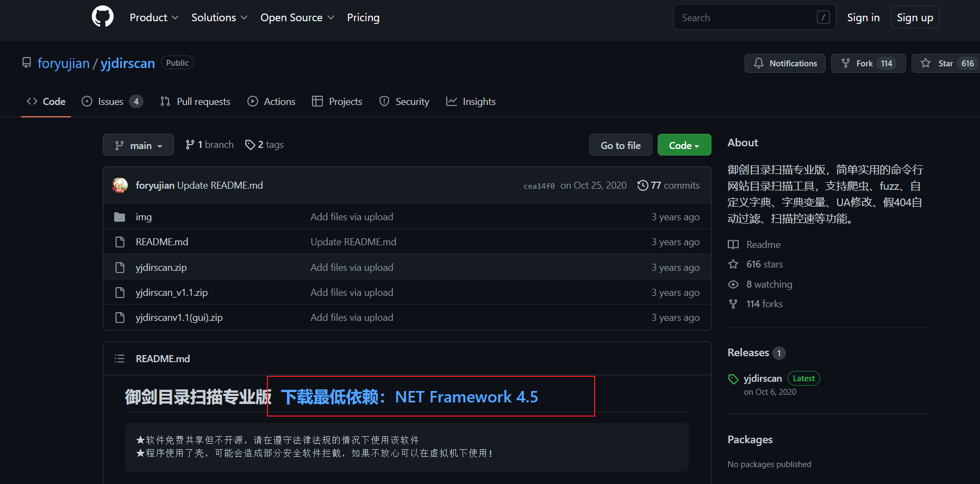Expand the Solutions menu
The height and width of the screenshot is (484, 980).
coord(220,17)
